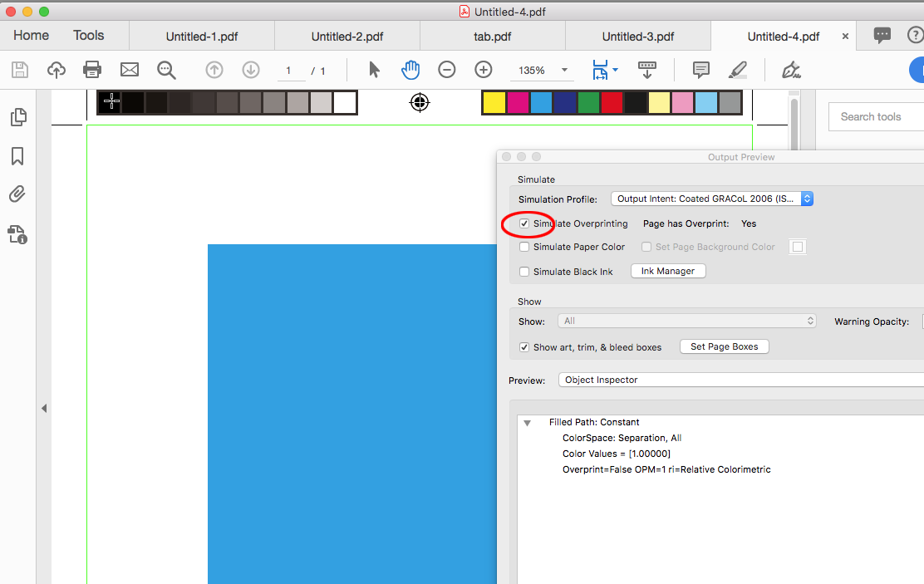The image size is (924, 584).
Task: Select the Hand tool
Action: pos(410,70)
